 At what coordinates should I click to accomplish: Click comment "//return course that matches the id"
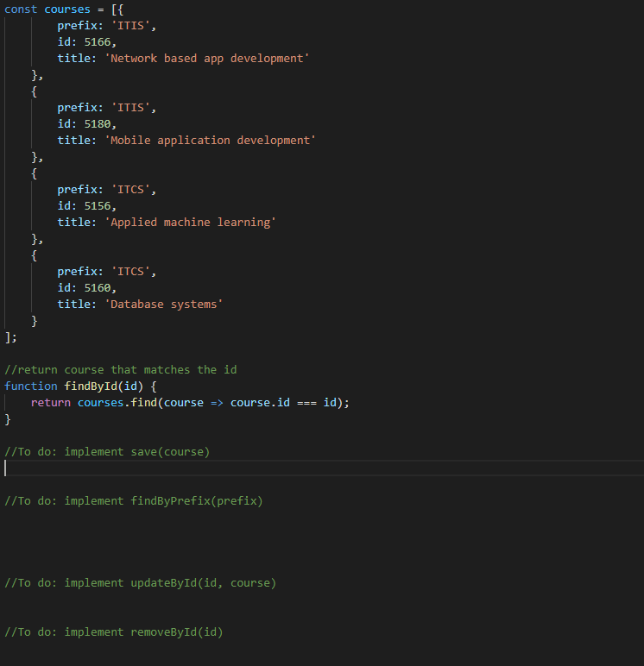point(121,370)
